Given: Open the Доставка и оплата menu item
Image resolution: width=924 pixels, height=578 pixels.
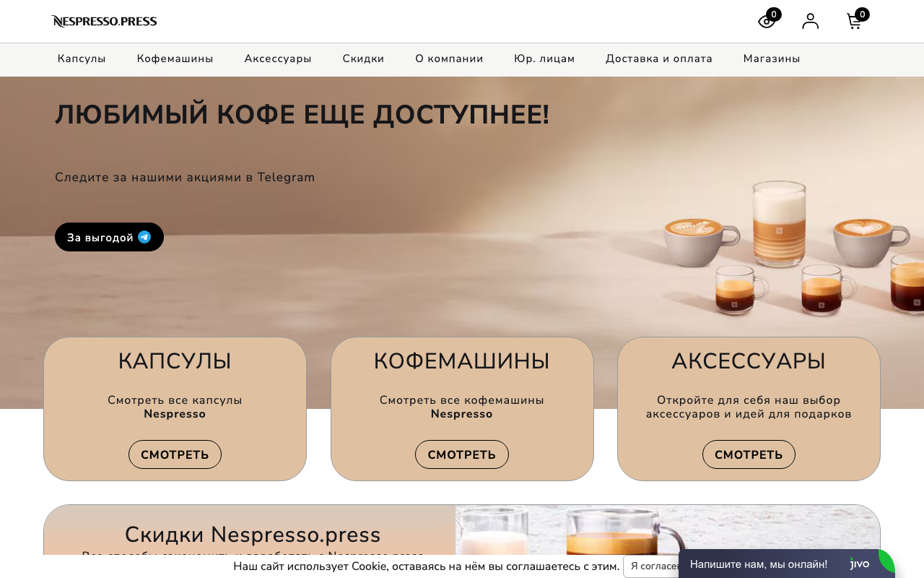Looking at the screenshot, I should (x=659, y=59).
